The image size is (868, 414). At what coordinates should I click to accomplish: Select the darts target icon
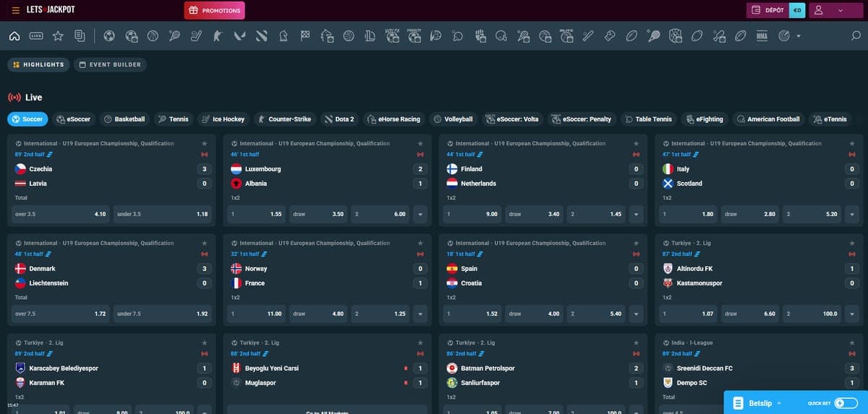coord(784,35)
